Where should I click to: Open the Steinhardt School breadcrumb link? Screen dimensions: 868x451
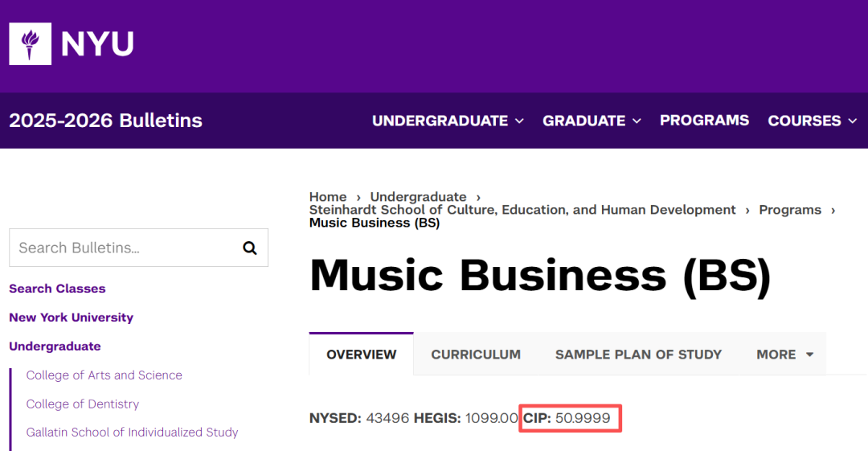pyautogui.click(x=522, y=210)
